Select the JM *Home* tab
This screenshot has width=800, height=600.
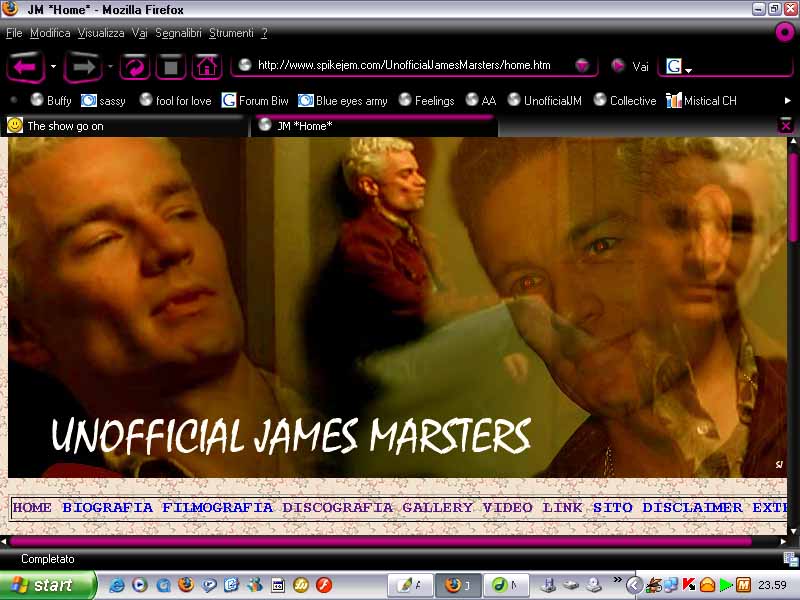click(374, 126)
